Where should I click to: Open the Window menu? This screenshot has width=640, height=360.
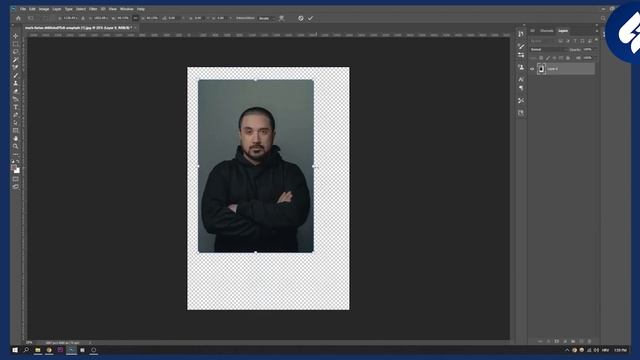click(x=127, y=9)
